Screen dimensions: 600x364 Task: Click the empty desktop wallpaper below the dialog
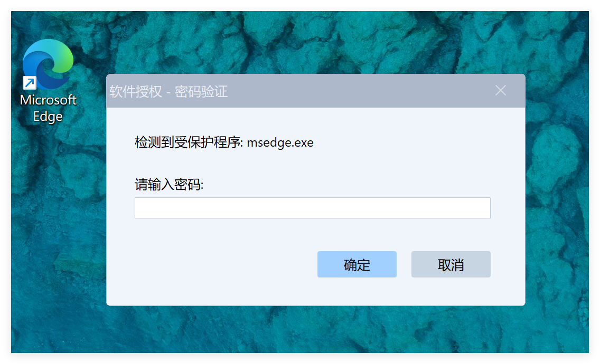[306, 329]
